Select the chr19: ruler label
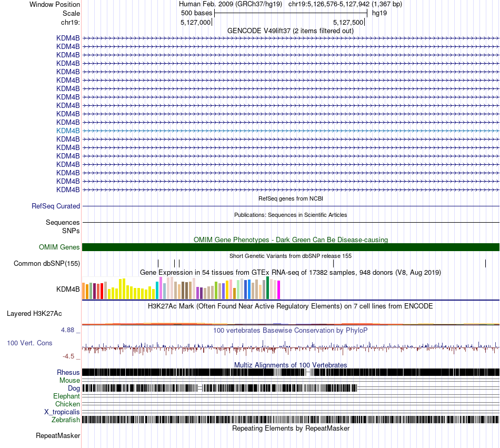The height and width of the screenshot is (448, 500). point(70,22)
